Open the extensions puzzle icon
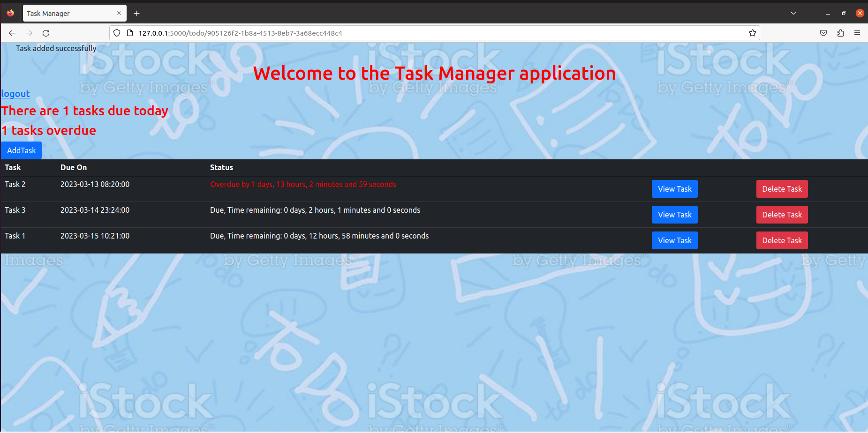 tap(840, 33)
